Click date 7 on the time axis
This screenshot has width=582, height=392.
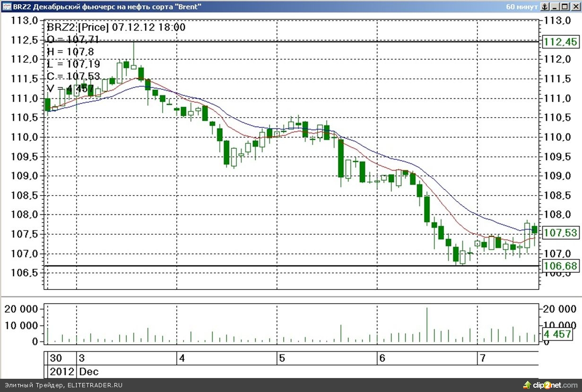482,358
